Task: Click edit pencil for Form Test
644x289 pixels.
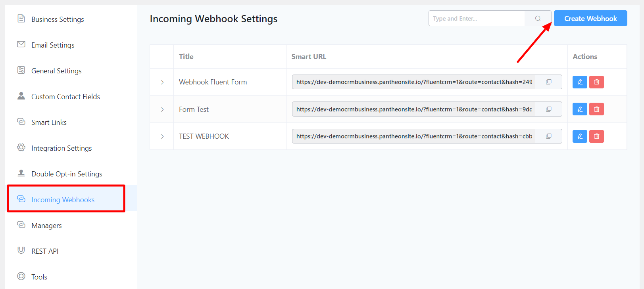Action: (x=580, y=109)
